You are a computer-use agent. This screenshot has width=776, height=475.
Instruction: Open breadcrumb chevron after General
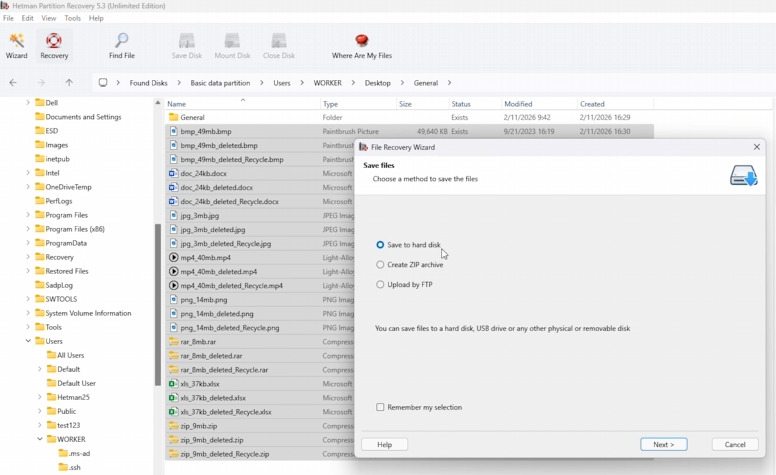[x=449, y=83]
